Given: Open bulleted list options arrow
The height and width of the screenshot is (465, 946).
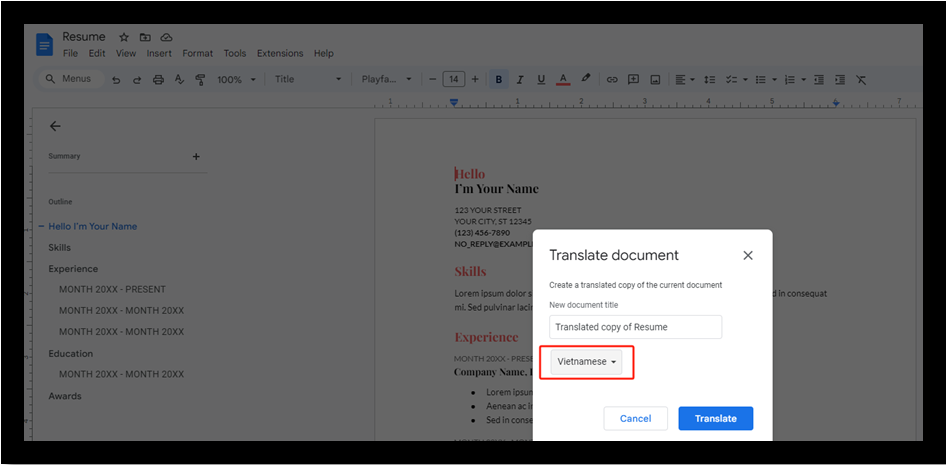Looking at the screenshot, I should 774,80.
